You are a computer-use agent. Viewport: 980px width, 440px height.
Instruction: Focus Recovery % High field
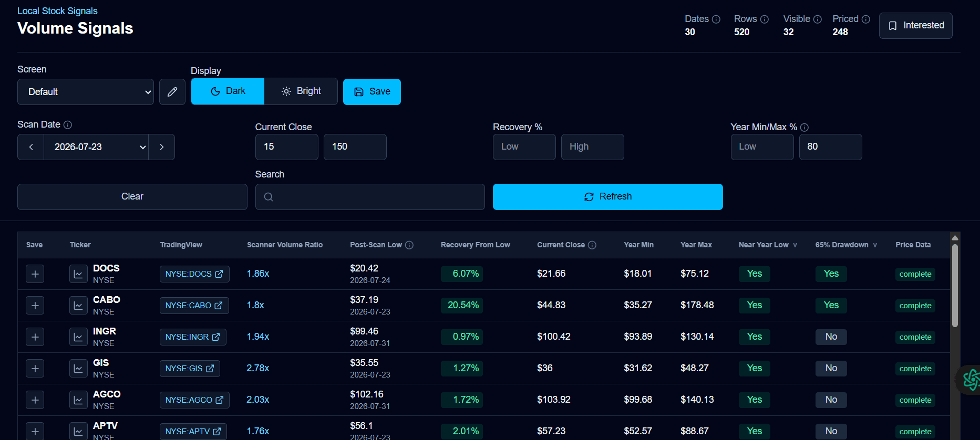[x=593, y=147]
